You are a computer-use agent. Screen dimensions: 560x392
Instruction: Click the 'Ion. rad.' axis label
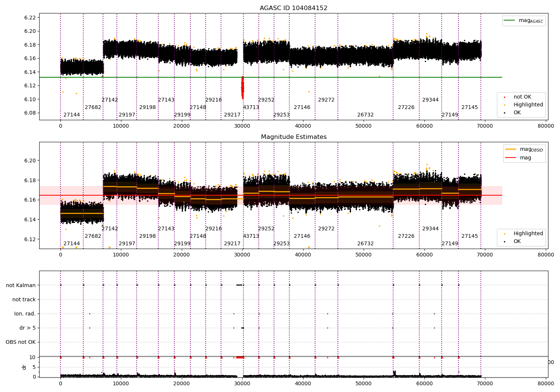(x=25, y=314)
